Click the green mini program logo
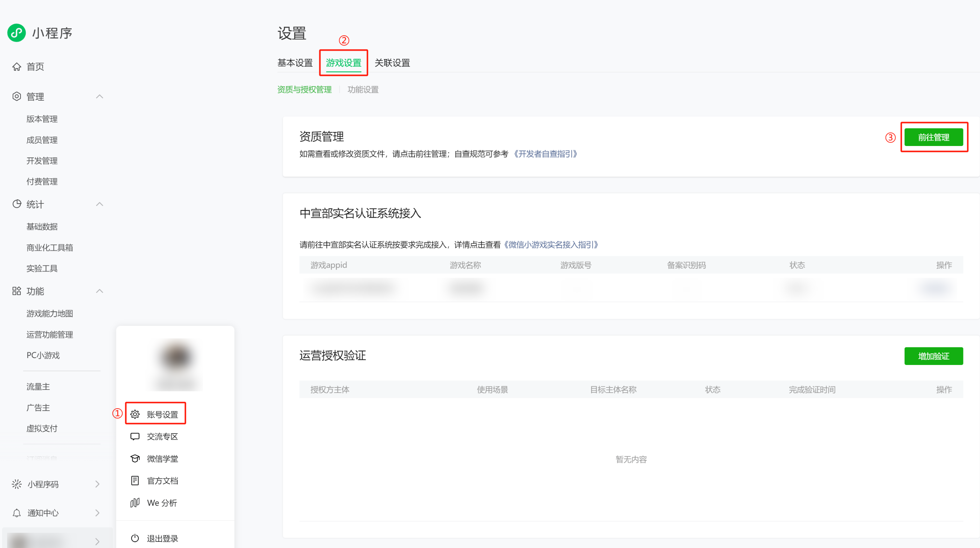980x548 pixels. [16, 33]
